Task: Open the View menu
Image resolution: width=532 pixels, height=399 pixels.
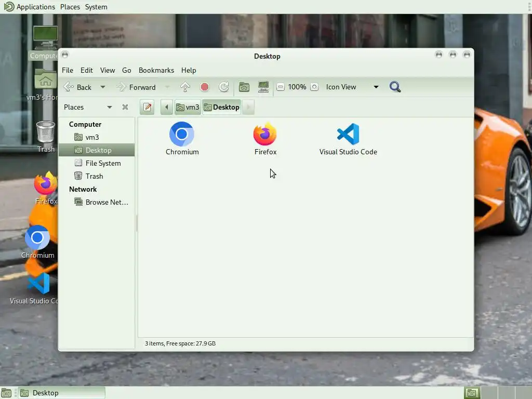Action: [x=107, y=70]
